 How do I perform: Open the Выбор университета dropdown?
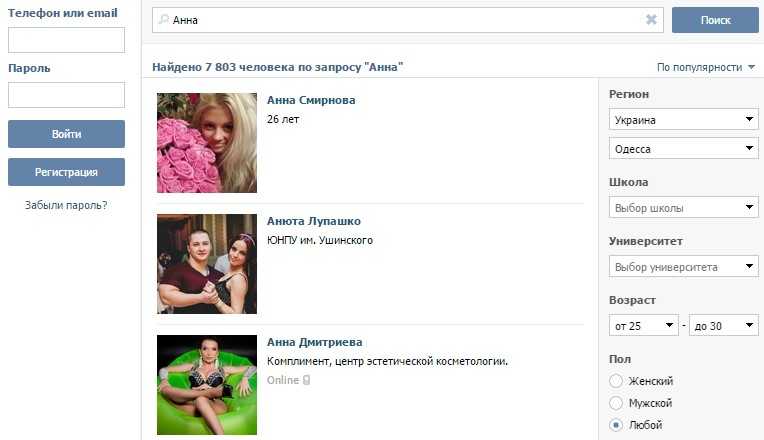pos(684,267)
